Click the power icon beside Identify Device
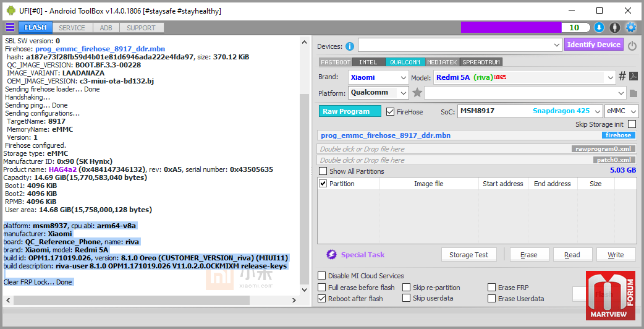644x329 pixels. [632, 46]
